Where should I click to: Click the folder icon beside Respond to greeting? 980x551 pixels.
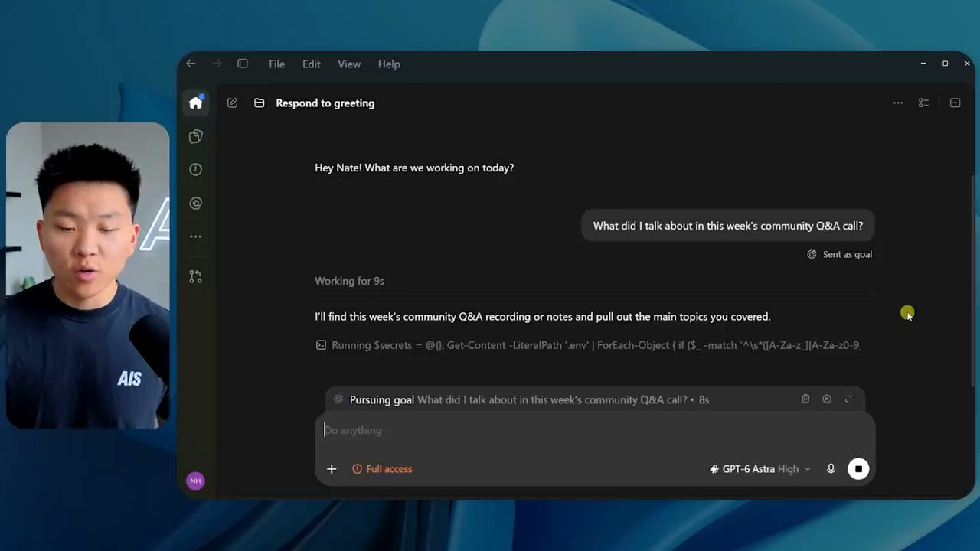[x=260, y=103]
